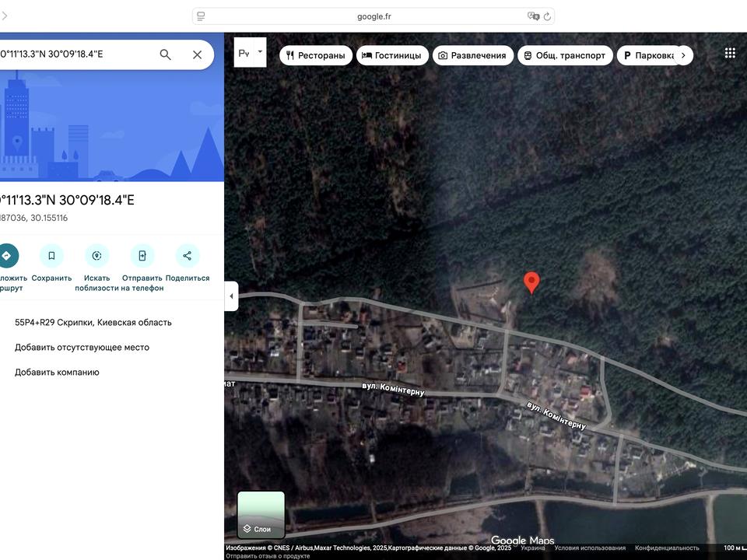Click the Save (Сохранить) bookmark icon
The height and width of the screenshot is (560, 747).
(x=51, y=255)
